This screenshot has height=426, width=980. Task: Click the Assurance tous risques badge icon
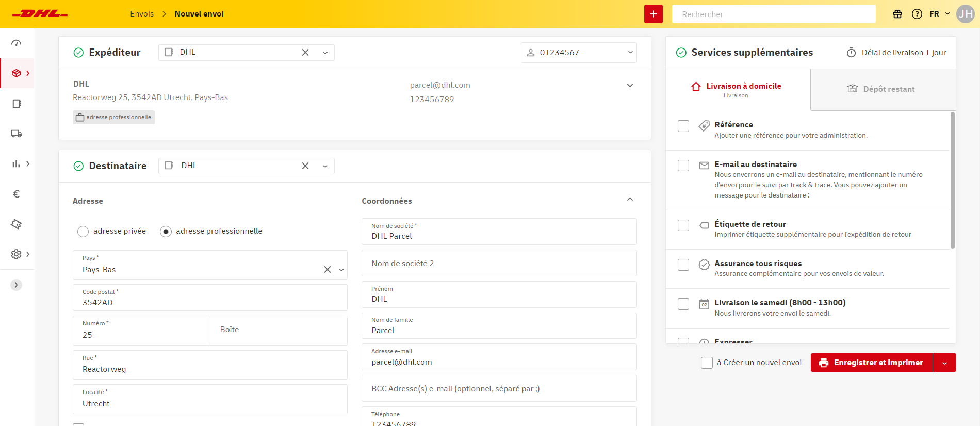(704, 265)
